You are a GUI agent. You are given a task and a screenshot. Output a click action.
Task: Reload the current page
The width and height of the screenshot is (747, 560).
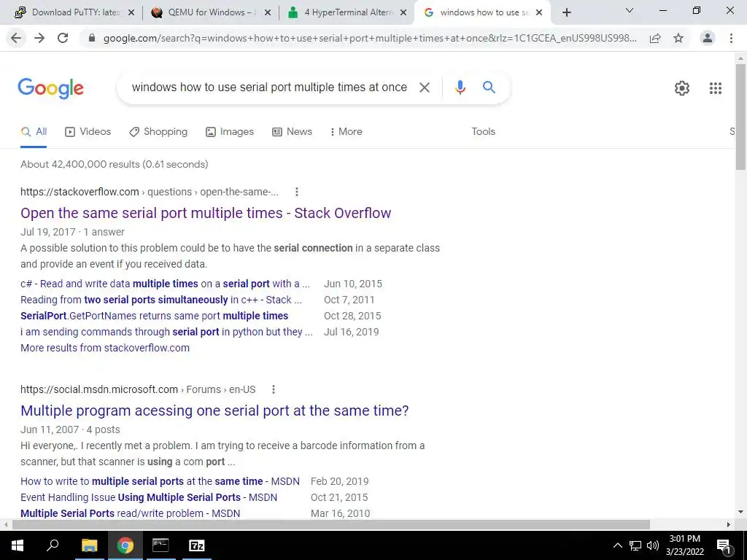[x=63, y=38]
